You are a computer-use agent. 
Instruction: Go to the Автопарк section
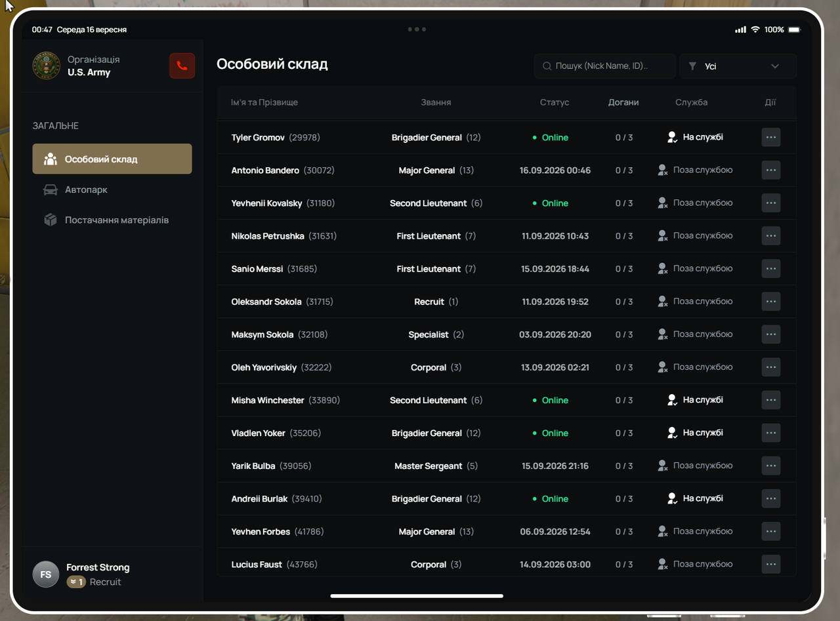coord(112,190)
